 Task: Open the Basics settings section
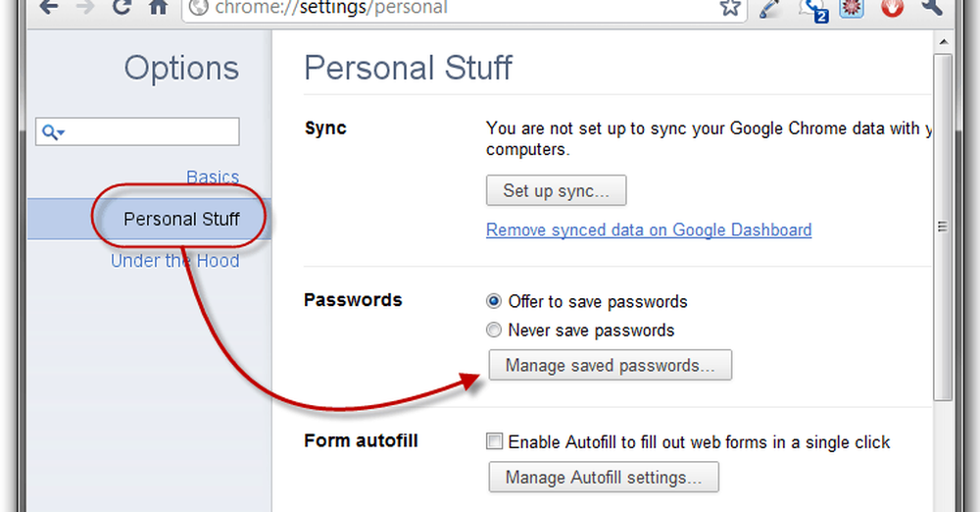pos(213,178)
